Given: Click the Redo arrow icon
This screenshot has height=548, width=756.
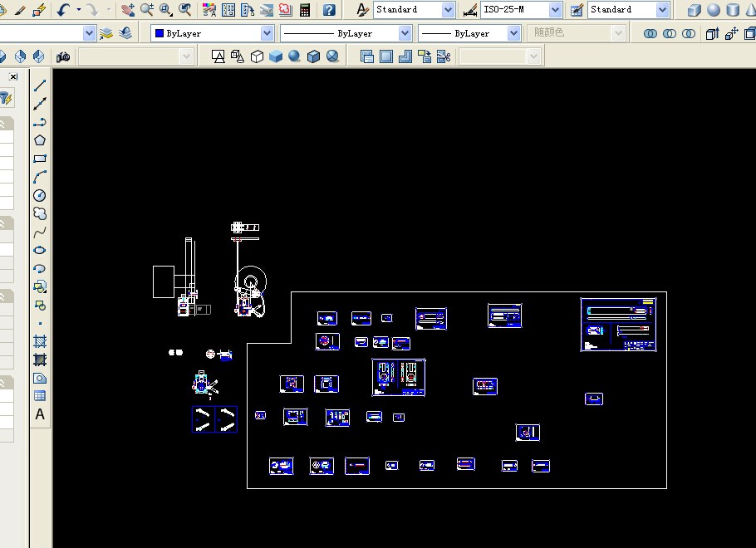Looking at the screenshot, I should click(x=91, y=10).
